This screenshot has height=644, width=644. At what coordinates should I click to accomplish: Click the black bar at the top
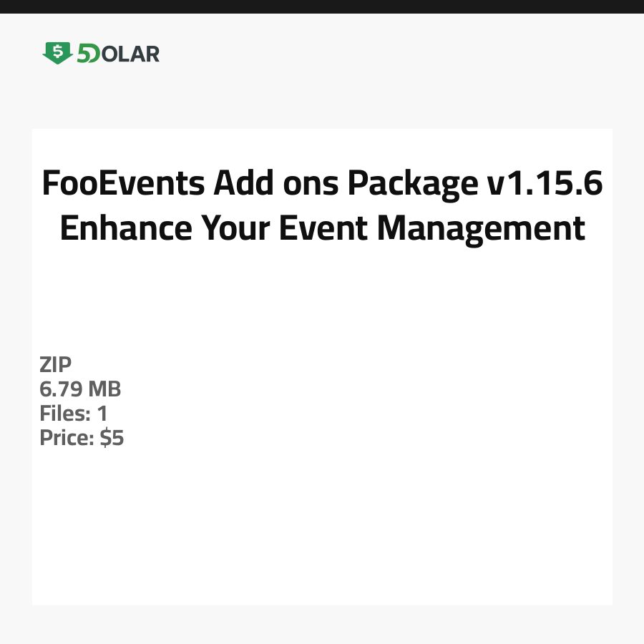(322, 6)
